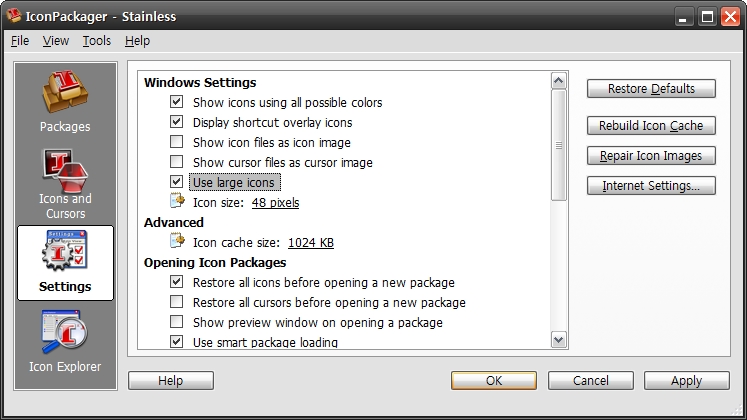Open Internet Settings dialog
This screenshot has height=420, width=747.
point(651,186)
